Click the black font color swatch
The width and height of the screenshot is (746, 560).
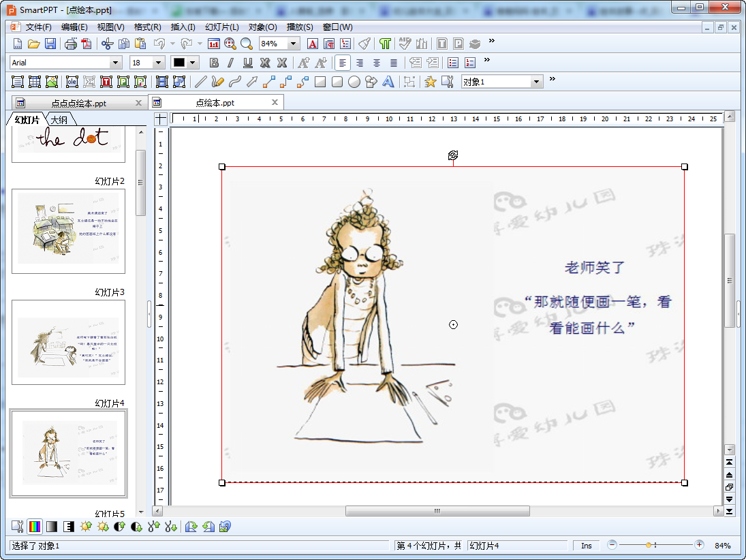point(179,63)
